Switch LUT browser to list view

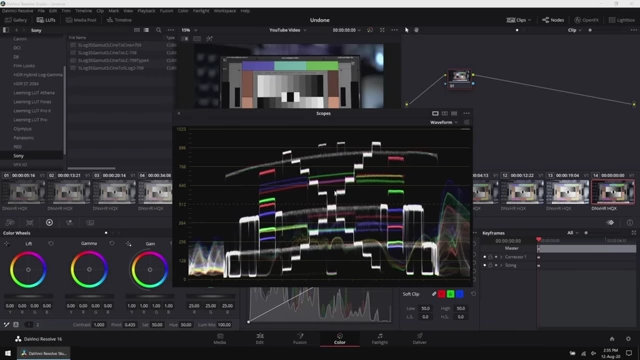pos(146,30)
